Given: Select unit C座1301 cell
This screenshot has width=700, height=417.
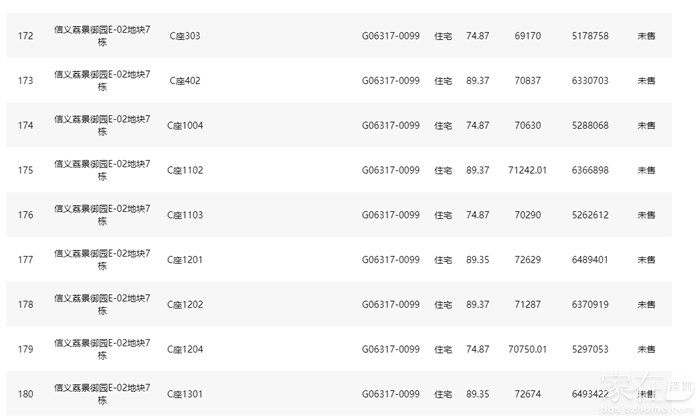Looking at the screenshot, I should pyautogui.click(x=186, y=394).
